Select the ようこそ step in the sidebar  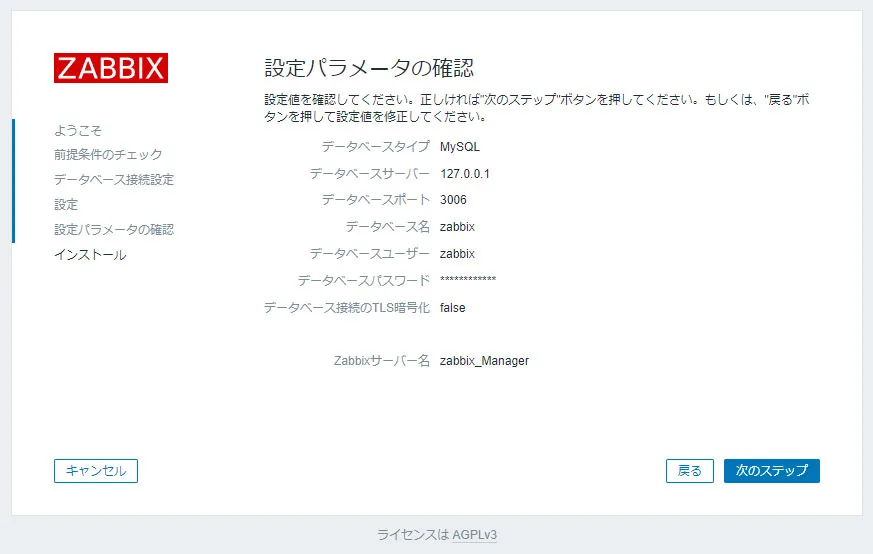pos(78,130)
